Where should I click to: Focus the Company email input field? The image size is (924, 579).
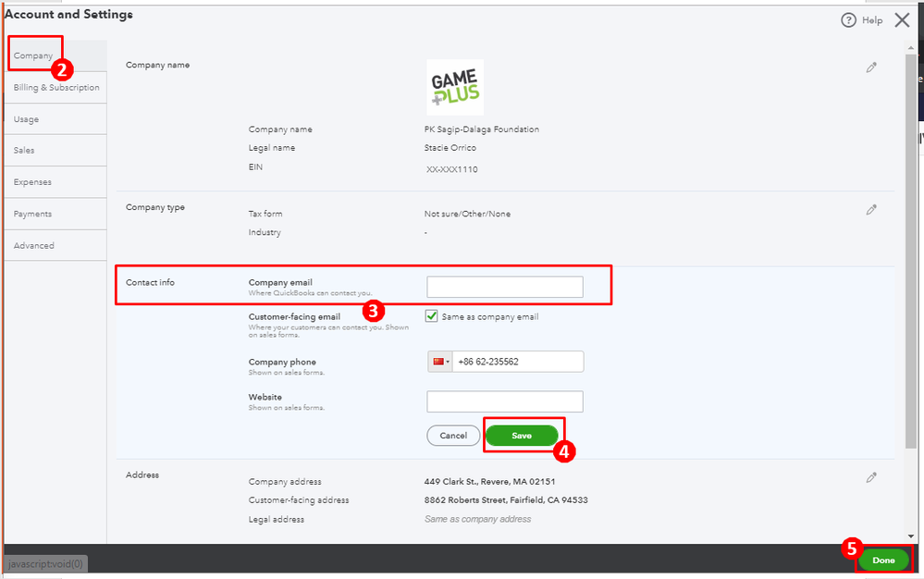pos(505,287)
